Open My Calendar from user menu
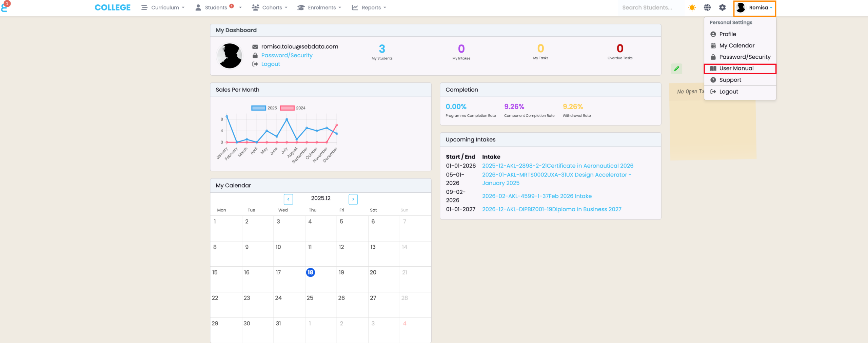The width and height of the screenshot is (868, 343). tap(736, 45)
